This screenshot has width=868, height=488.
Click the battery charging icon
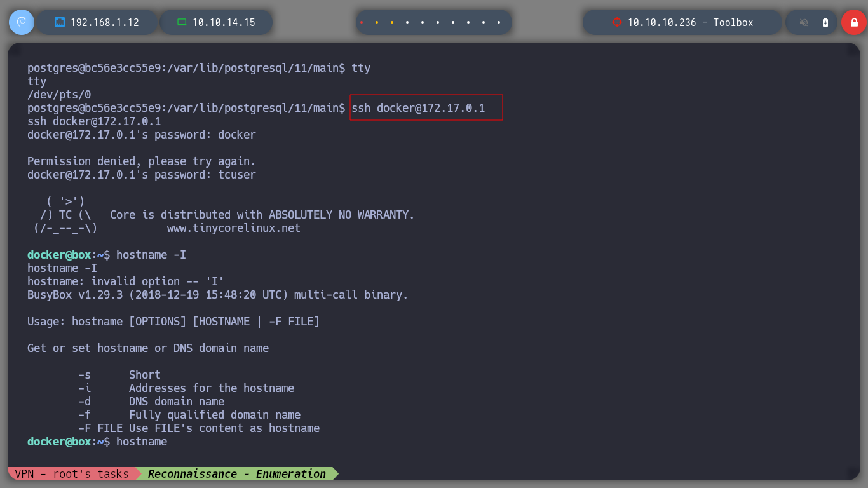825,22
